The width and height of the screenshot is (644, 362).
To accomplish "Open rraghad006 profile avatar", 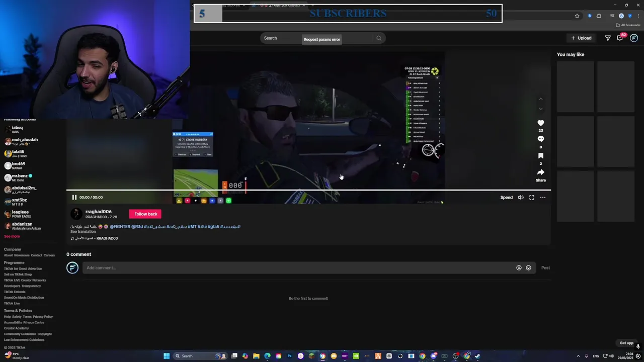I will tap(76, 214).
